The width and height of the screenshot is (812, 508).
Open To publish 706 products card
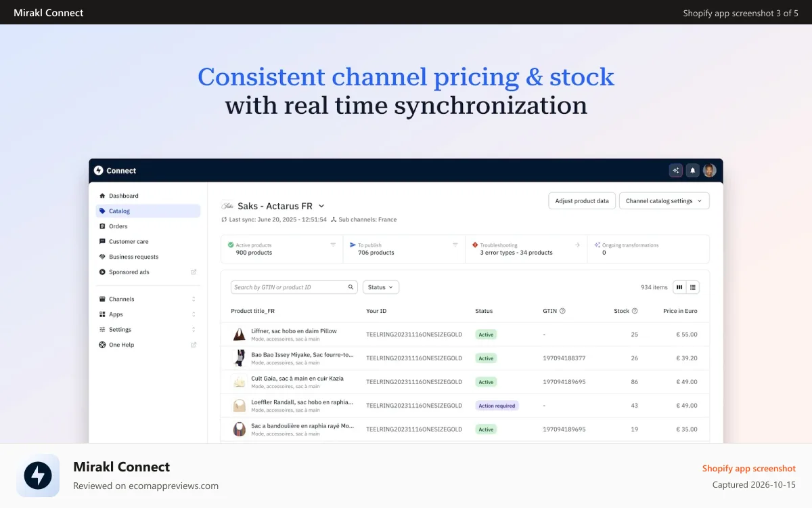(x=404, y=249)
